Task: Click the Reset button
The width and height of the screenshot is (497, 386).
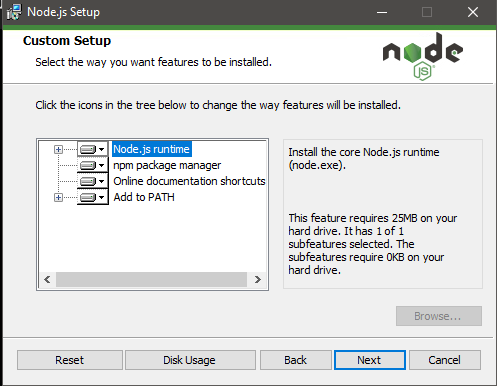Action: [70, 360]
